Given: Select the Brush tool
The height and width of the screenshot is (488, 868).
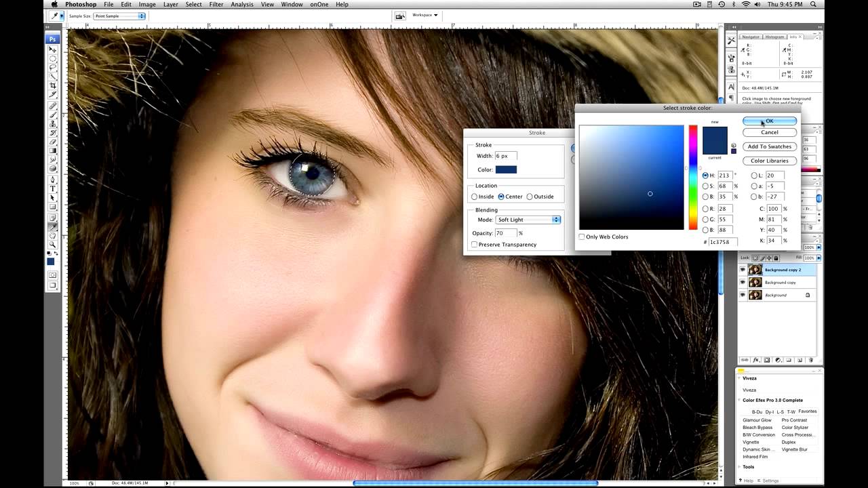Looking at the screenshot, I should [54, 115].
